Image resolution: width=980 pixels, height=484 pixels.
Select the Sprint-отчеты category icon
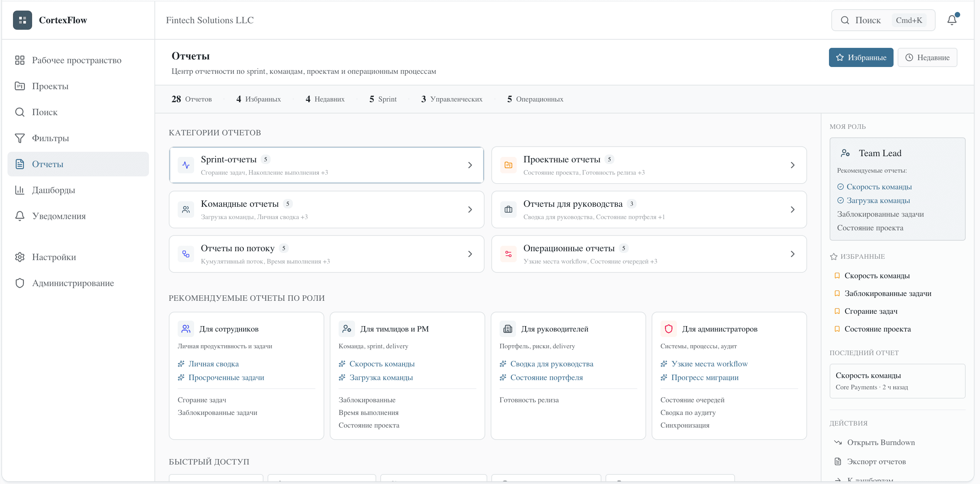coord(186,165)
